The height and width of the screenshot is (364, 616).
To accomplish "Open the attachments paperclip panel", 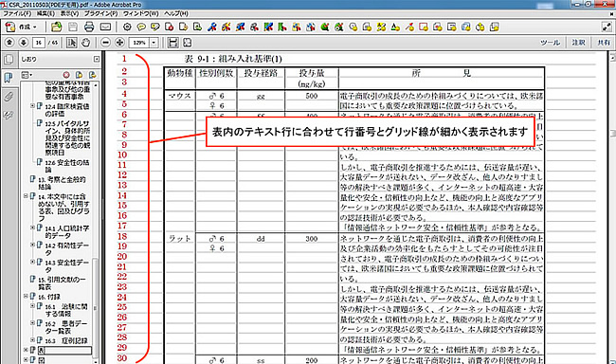I will pos(9,97).
